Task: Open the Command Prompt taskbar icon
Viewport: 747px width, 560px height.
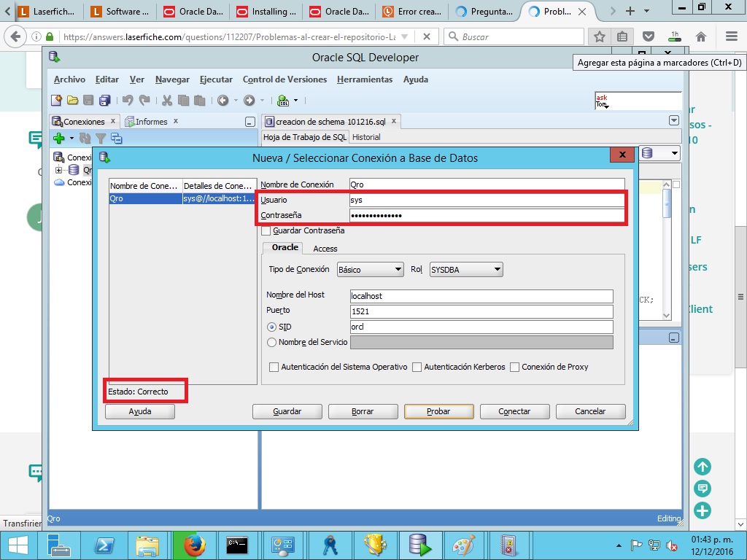Action: coord(237,545)
